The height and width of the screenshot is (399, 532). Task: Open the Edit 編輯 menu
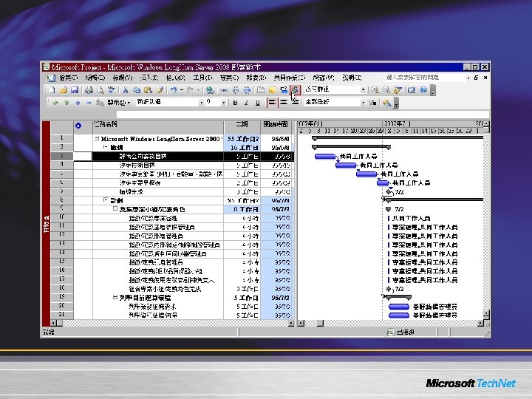[95, 78]
